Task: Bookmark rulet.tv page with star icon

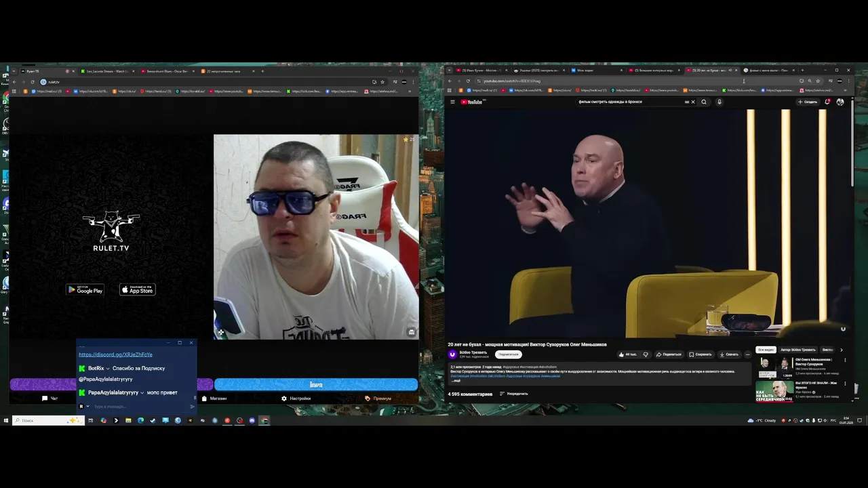Action: [x=383, y=82]
